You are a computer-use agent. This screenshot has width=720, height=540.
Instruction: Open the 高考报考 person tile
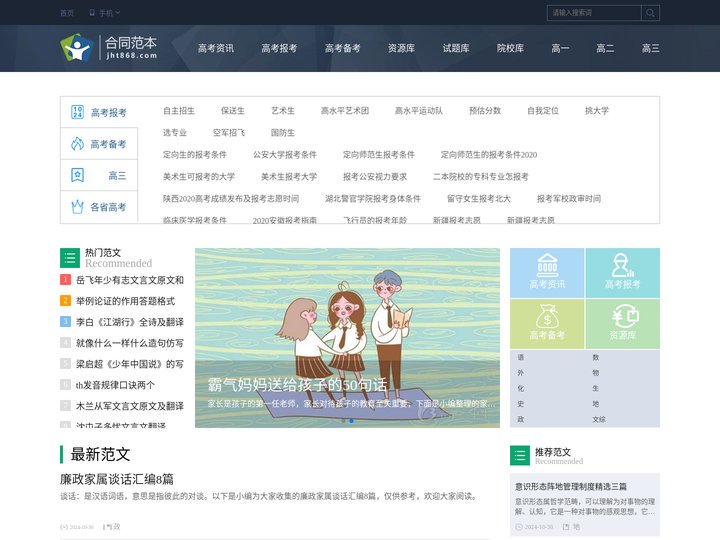click(x=623, y=273)
